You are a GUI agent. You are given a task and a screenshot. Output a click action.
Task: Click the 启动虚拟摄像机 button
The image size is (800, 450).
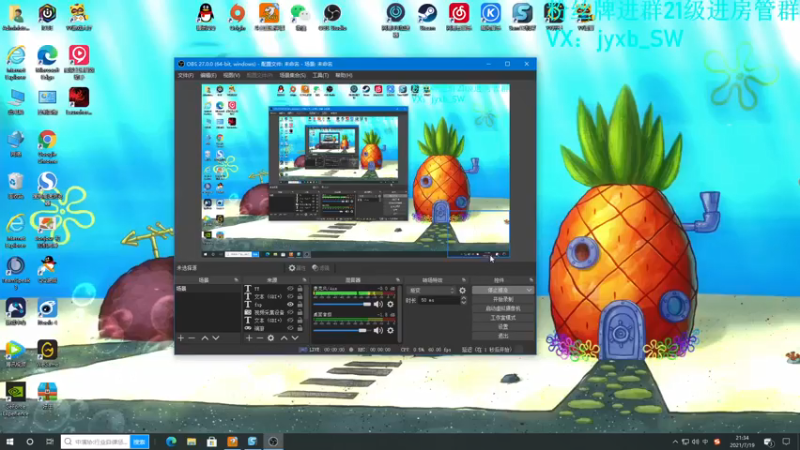pos(503,309)
